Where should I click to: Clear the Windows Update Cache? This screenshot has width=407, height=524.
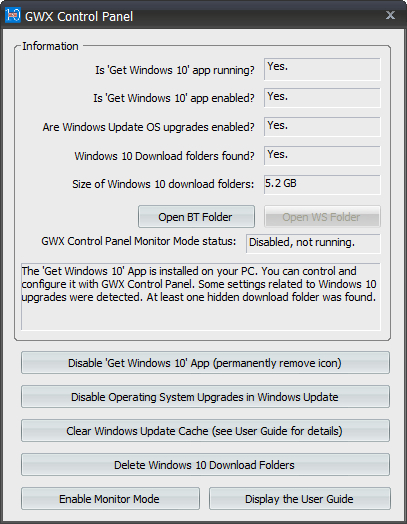click(205, 431)
